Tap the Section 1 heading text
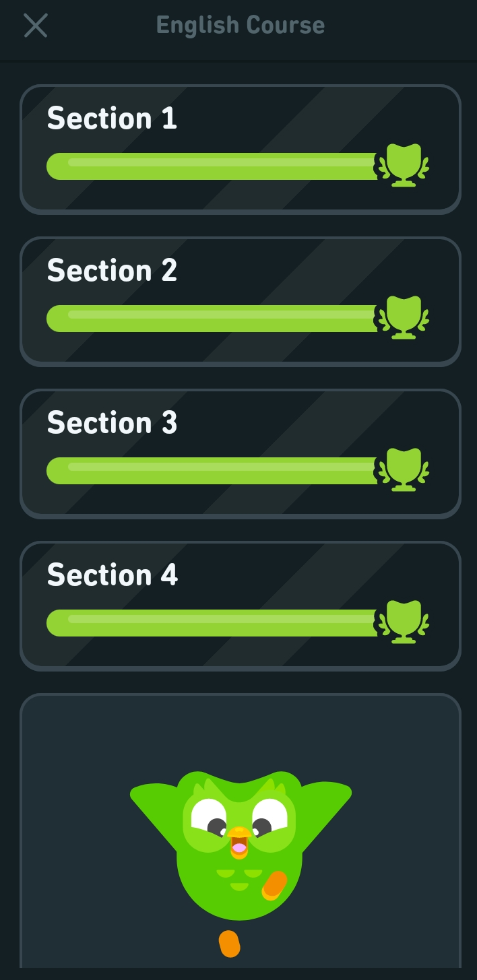The width and height of the screenshot is (477, 980). click(113, 119)
